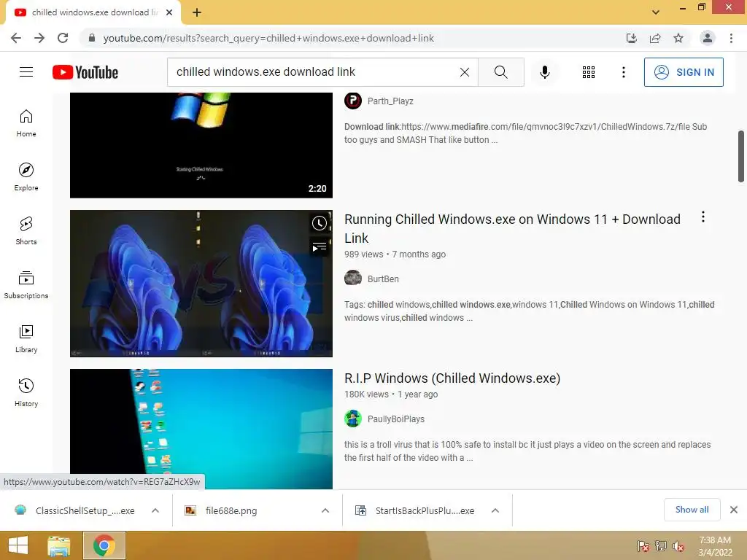The width and height of the screenshot is (747, 560).
Task: Open network tray icon
Action: pos(661,546)
